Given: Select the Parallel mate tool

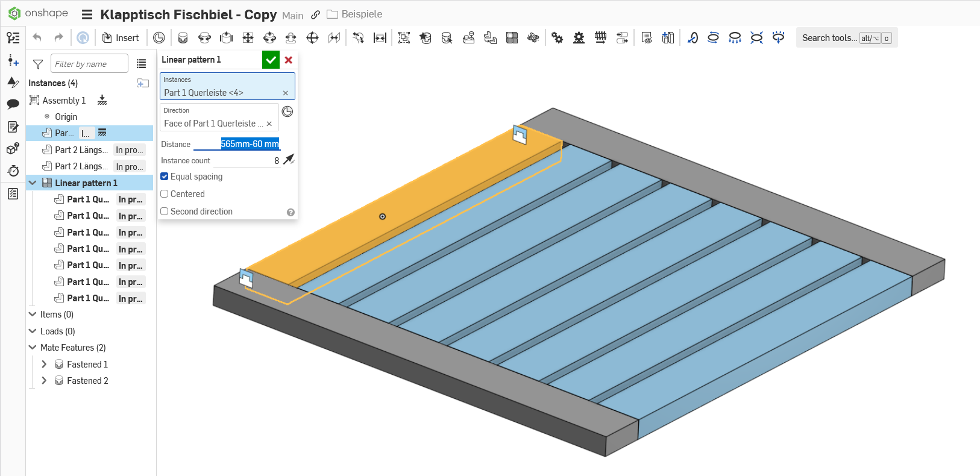Looking at the screenshot, I should 334,37.
